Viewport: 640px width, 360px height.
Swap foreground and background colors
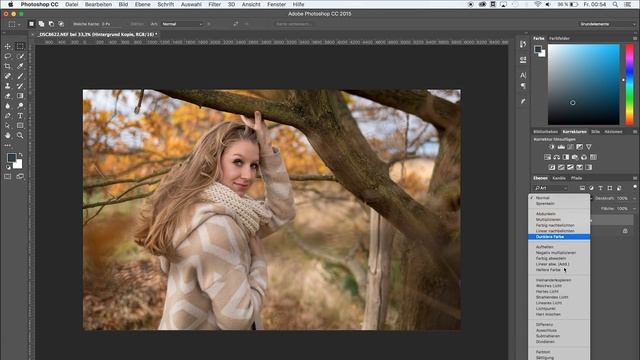(x=20, y=155)
